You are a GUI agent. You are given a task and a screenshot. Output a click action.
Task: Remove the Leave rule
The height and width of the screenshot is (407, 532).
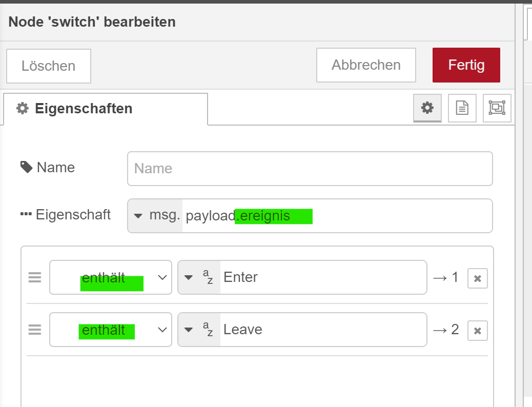click(x=477, y=331)
